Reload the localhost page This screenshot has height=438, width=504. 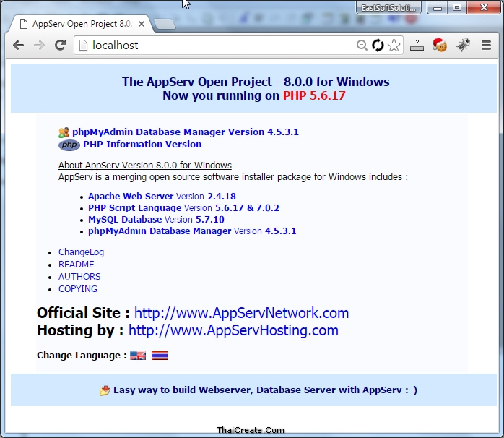(60, 46)
